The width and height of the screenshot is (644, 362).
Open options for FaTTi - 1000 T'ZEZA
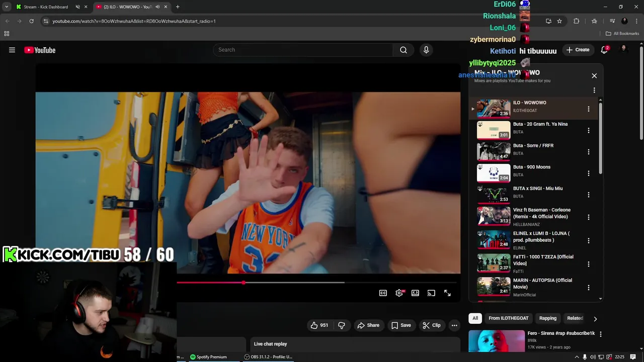(x=588, y=264)
